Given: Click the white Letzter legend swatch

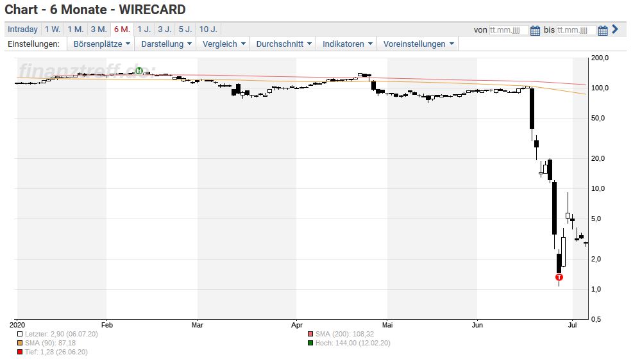Looking at the screenshot, I should tap(20, 334).
